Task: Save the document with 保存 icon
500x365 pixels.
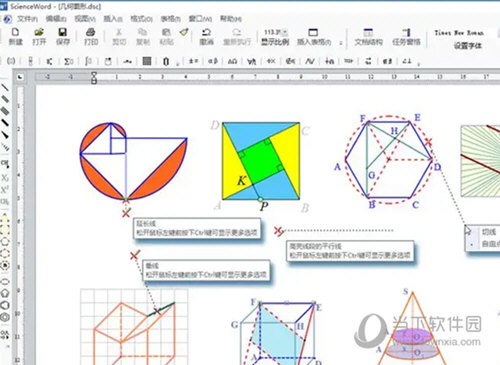Action: (x=63, y=33)
